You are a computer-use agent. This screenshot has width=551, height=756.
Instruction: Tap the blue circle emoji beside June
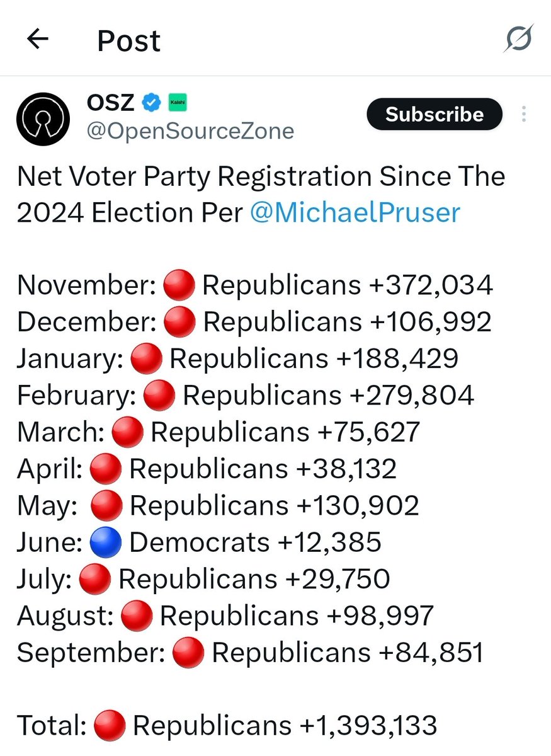[x=105, y=542]
